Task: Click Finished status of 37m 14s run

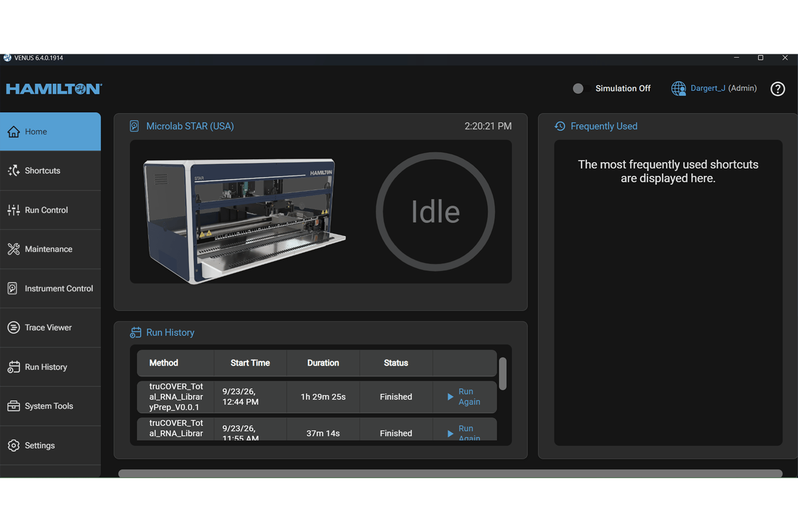Action: pyautogui.click(x=396, y=433)
